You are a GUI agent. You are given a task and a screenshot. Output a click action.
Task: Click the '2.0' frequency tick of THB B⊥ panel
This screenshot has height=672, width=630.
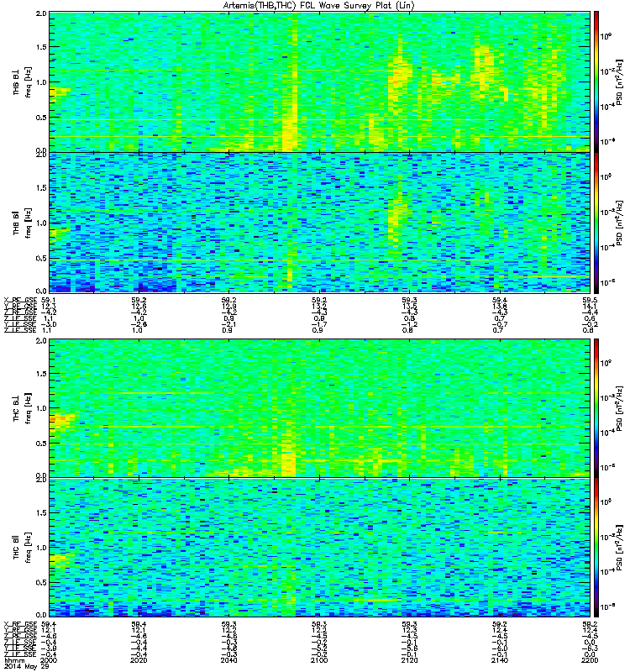pos(41,13)
